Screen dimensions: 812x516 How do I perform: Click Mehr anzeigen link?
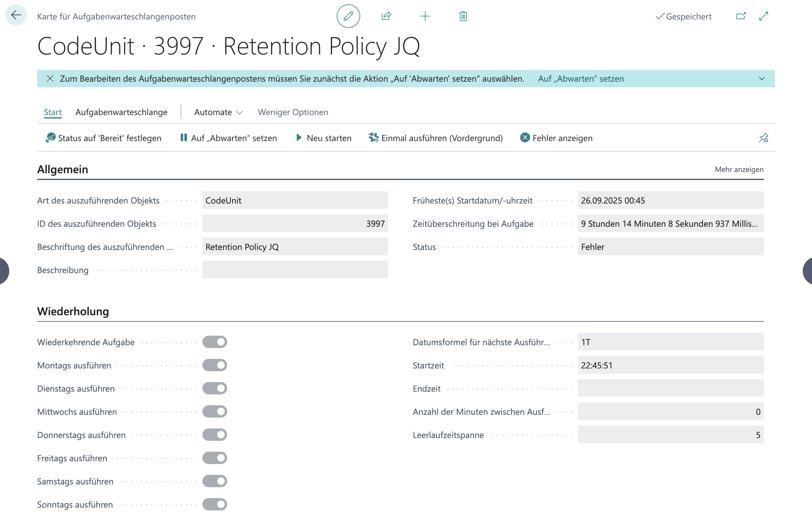(x=739, y=170)
